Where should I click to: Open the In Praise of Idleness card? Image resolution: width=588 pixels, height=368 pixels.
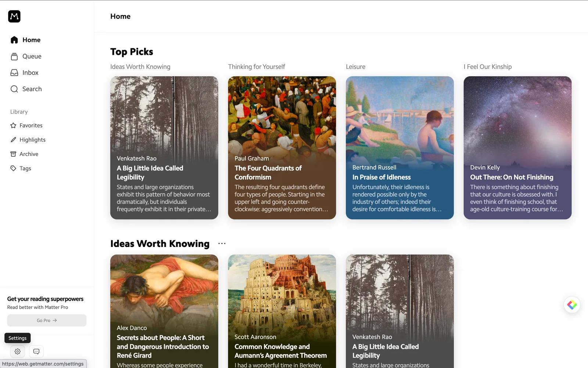[400, 148]
